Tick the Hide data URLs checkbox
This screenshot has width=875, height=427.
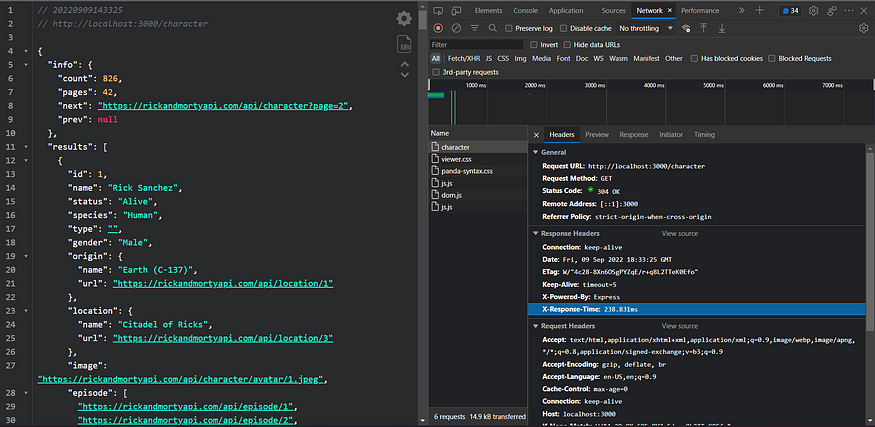click(x=568, y=45)
